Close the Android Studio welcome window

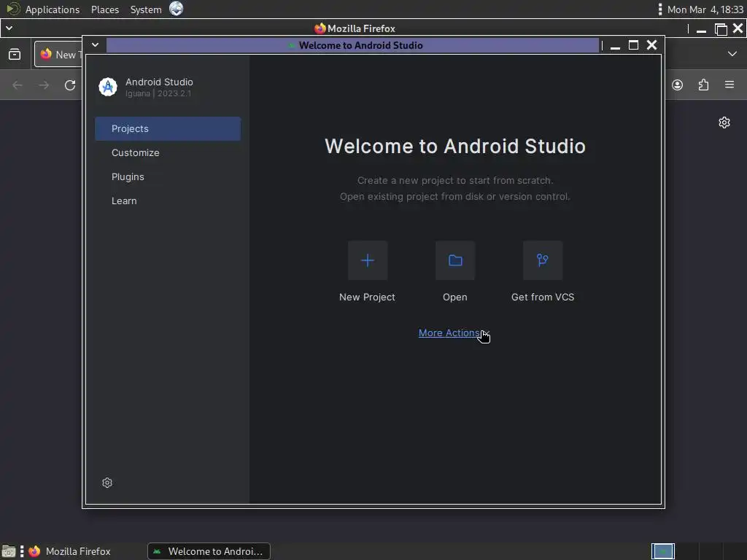651,44
